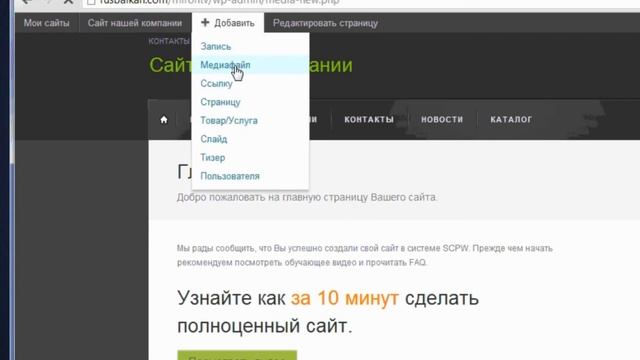640x360 pixels.
Task: Stop page loading with the X button
Action: click(68, 2)
